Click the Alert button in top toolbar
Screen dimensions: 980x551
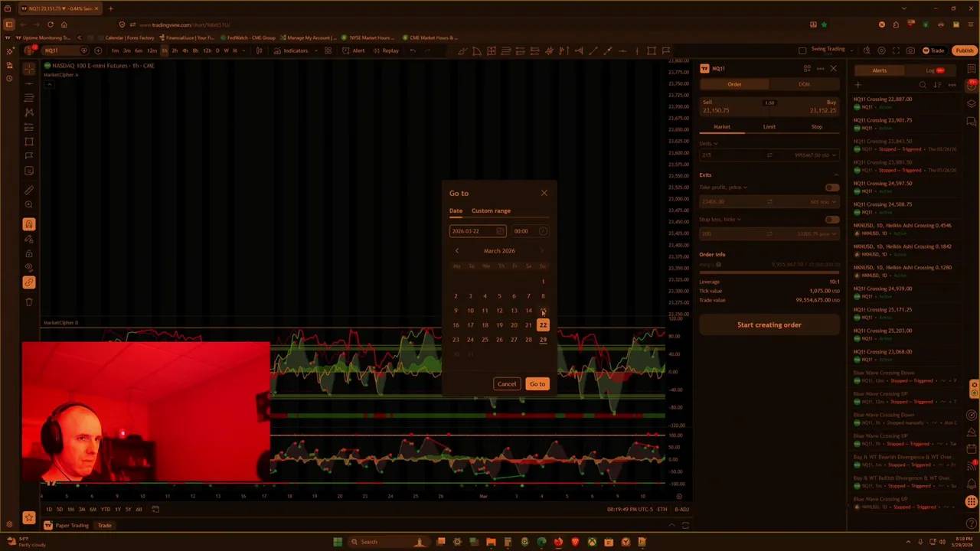(x=353, y=51)
